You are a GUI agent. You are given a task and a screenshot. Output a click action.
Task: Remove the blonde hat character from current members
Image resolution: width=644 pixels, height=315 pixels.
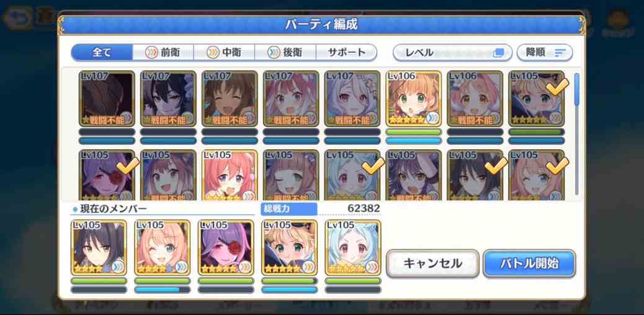[289, 248]
